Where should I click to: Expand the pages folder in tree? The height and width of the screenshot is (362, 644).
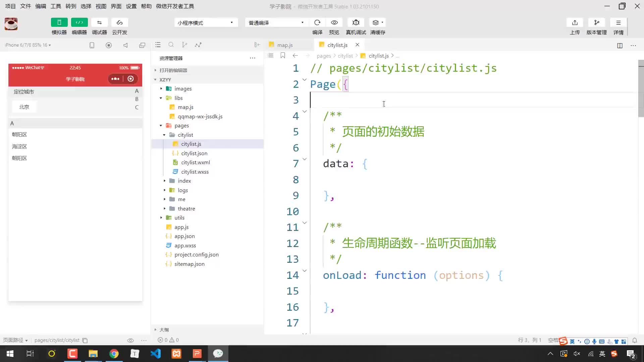pyautogui.click(x=161, y=126)
